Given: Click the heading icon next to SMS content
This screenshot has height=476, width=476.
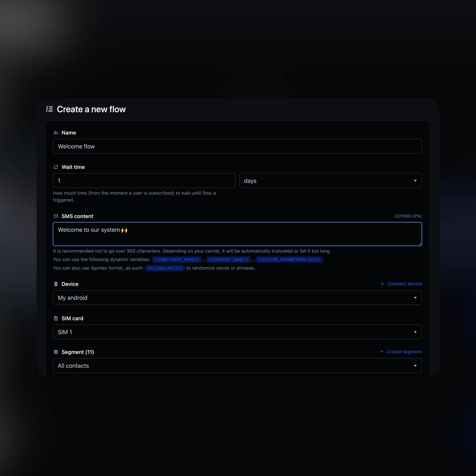Looking at the screenshot, I should (x=56, y=216).
